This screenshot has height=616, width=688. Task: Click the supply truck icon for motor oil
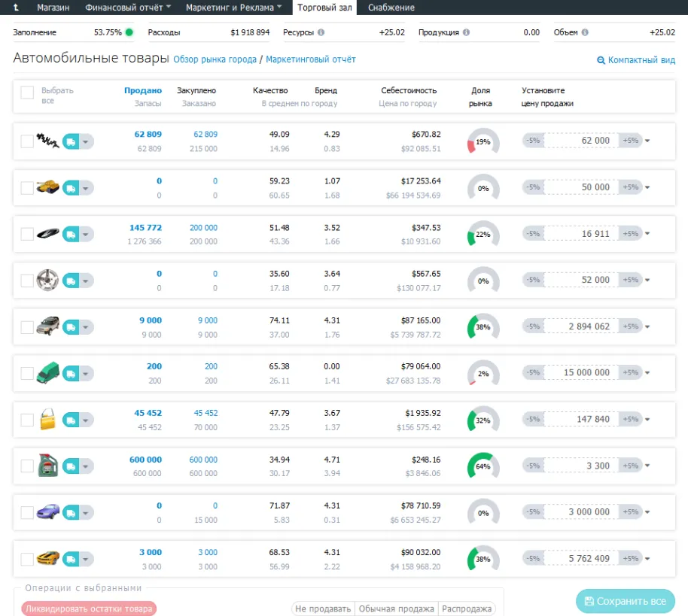click(71, 466)
